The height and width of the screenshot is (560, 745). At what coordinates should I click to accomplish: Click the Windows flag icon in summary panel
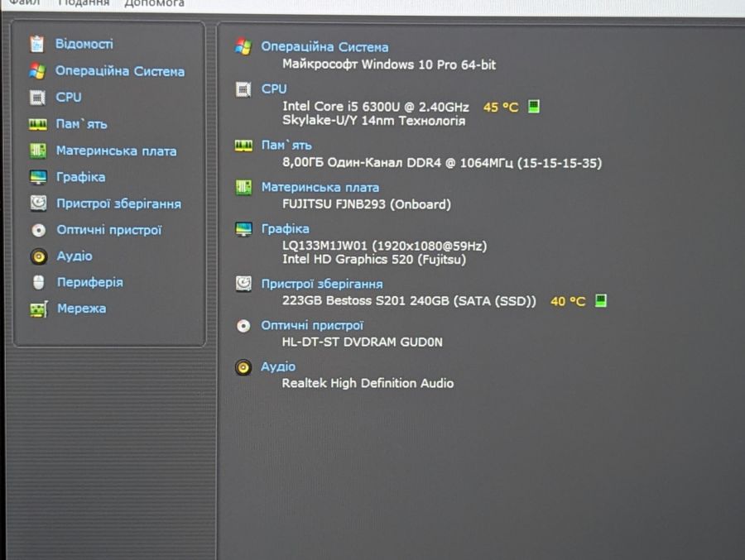point(243,46)
